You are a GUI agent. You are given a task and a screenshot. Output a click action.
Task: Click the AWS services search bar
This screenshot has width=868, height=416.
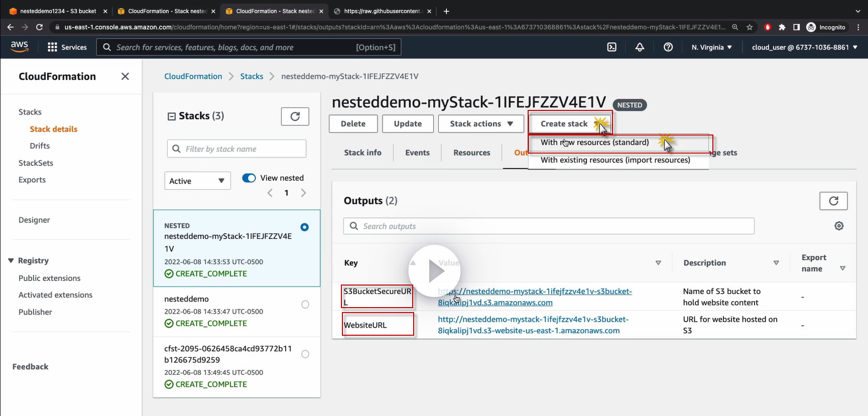[x=249, y=47]
